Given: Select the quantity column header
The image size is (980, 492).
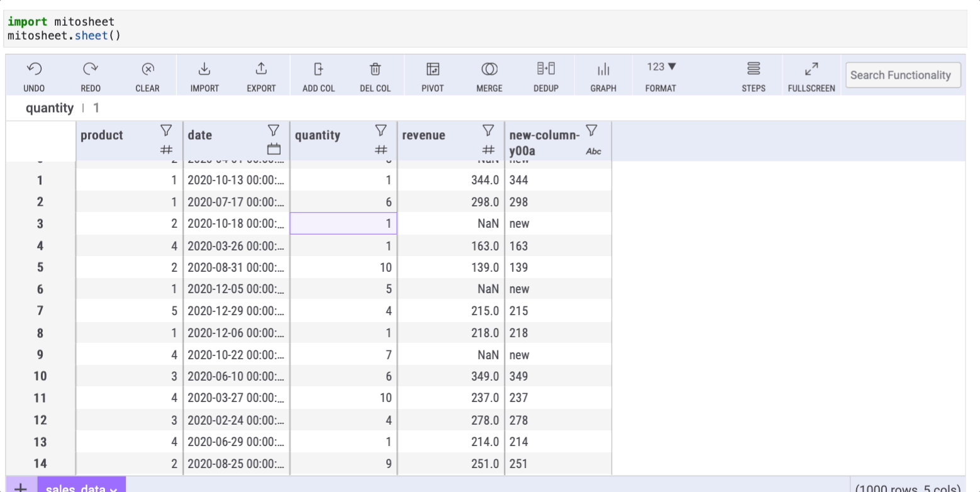Looking at the screenshot, I should click(x=318, y=135).
